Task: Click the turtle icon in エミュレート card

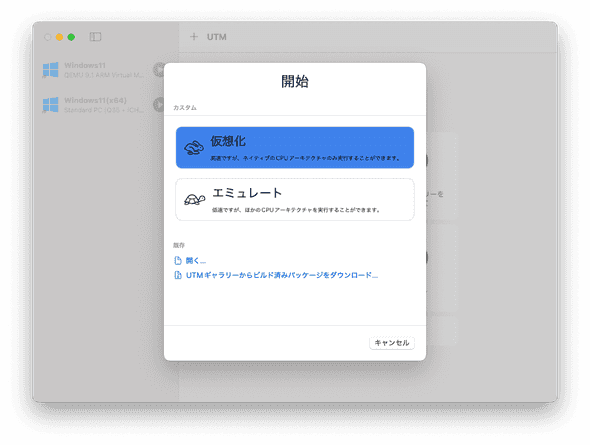Action: 194,199
